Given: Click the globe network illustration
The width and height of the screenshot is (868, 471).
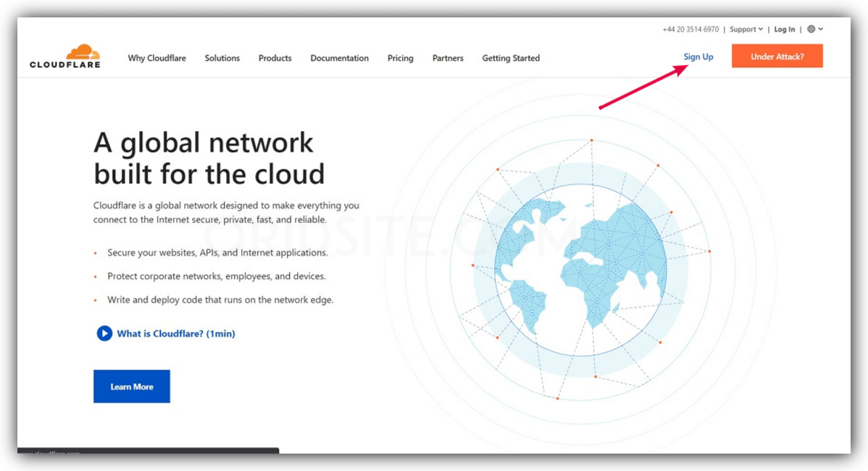Looking at the screenshot, I should [581, 270].
